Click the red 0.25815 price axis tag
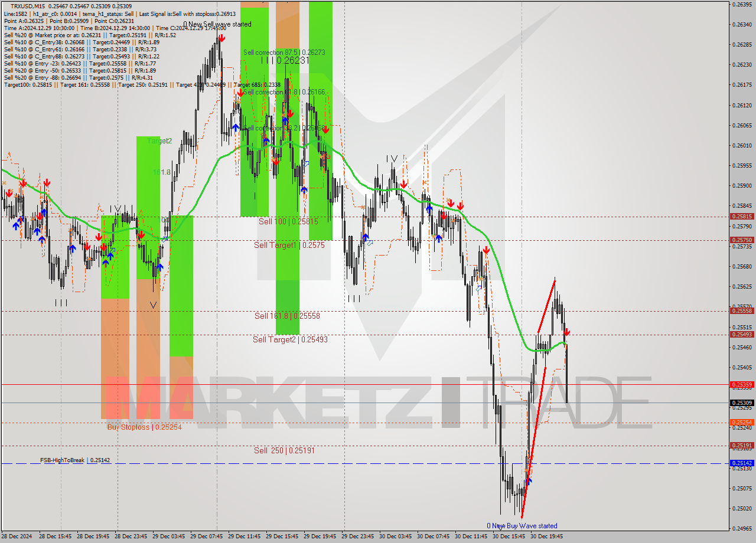Image resolution: width=756 pixels, height=543 pixels. 742,217
